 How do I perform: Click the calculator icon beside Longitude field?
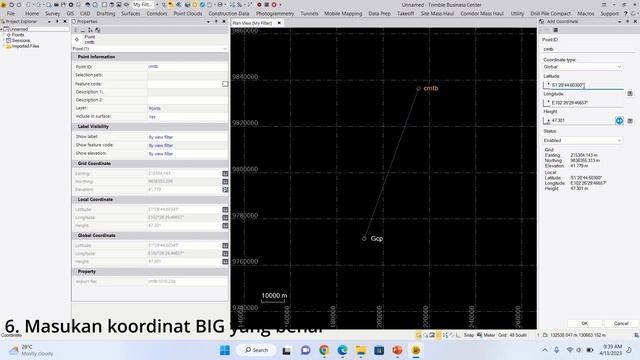coord(630,93)
